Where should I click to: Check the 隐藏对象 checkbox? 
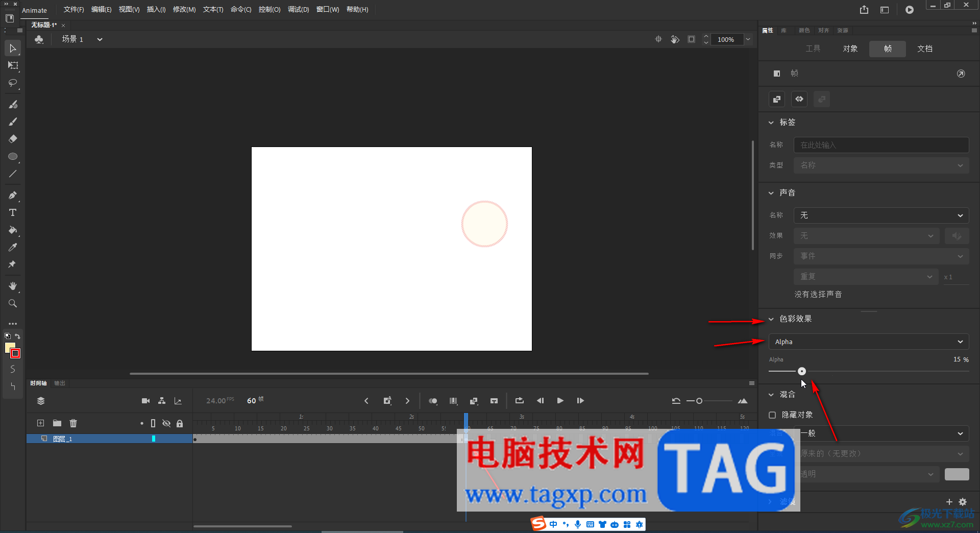click(772, 415)
